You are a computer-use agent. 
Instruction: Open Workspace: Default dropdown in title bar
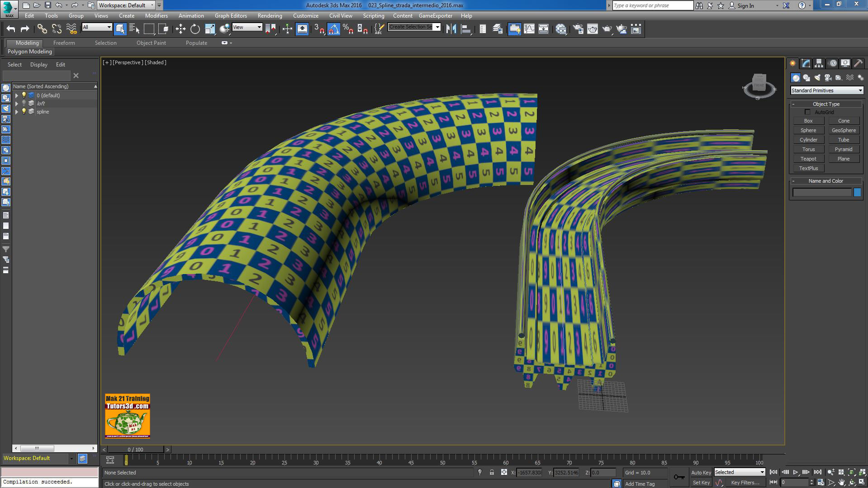[x=126, y=5]
